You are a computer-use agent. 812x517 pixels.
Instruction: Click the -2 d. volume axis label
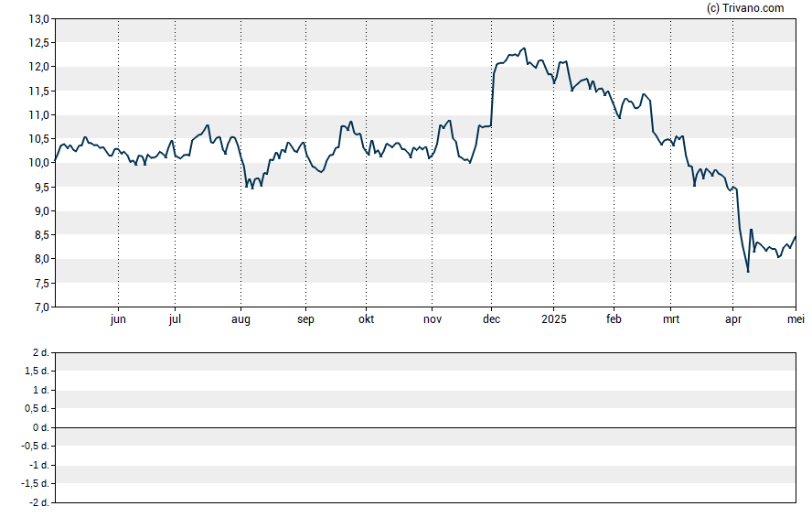pos(38,503)
